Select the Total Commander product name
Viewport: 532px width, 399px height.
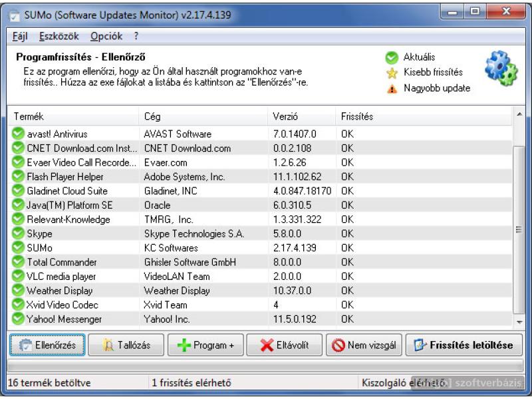click(x=62, y=262)
